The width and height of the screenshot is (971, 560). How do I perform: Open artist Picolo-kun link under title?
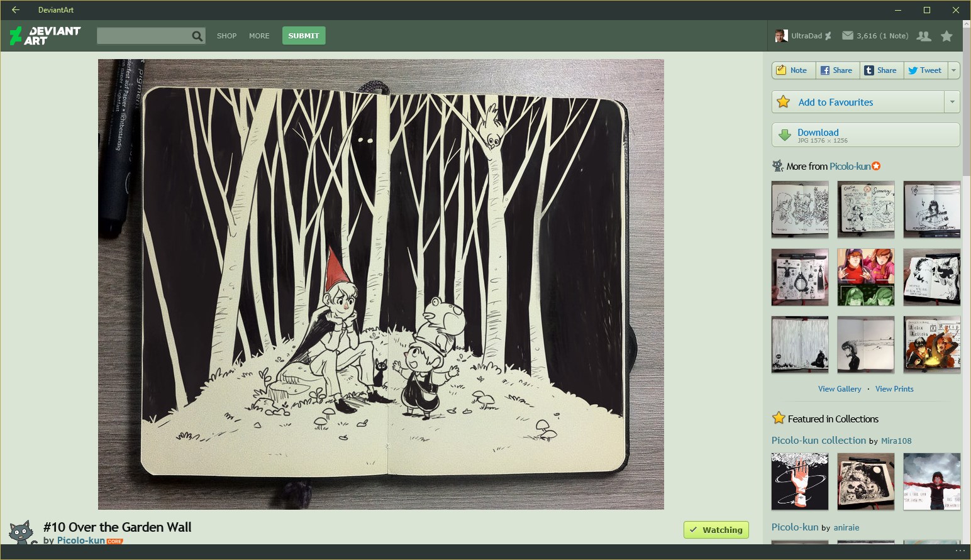tap(81, 540)
